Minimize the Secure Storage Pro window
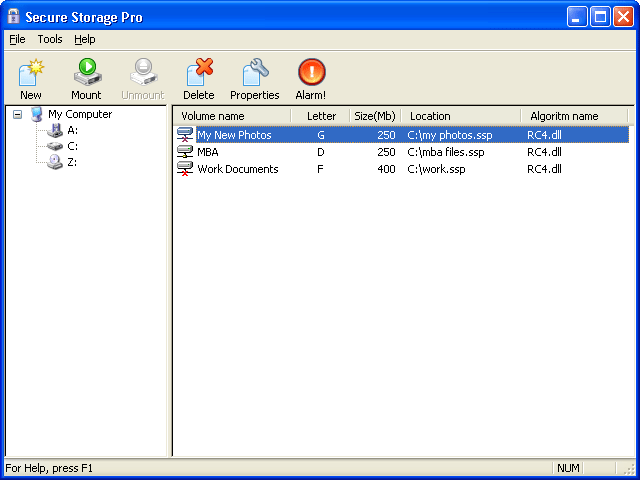The height and width of the screenshot is (480, 640). click(577, 17)
